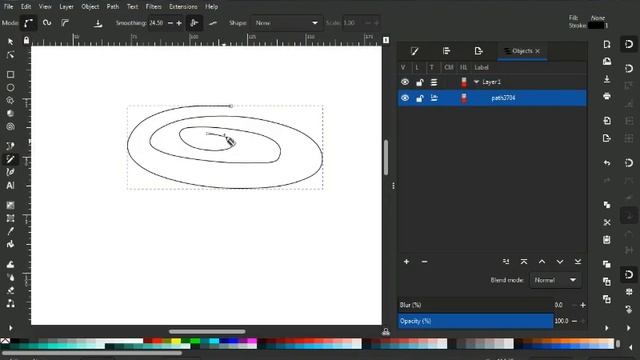Viewport: 640px width, 360px height.
Task: Select the Eraser tool
Action: [10, 291]
